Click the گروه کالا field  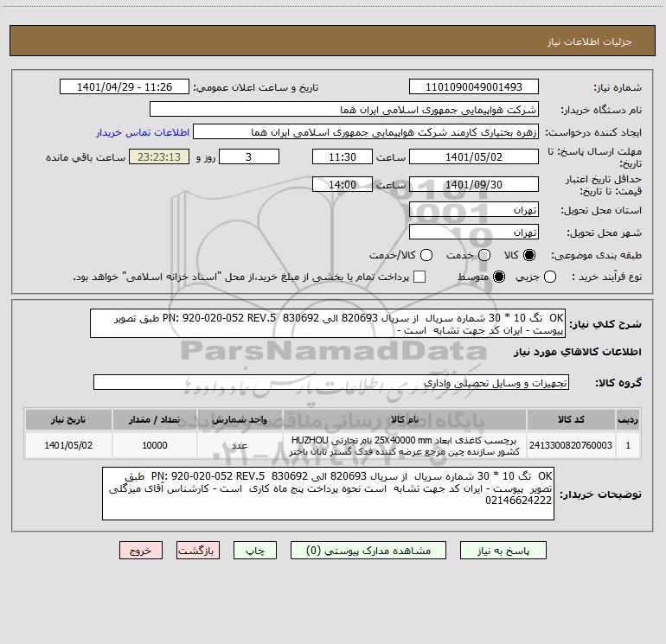point(331,382)
